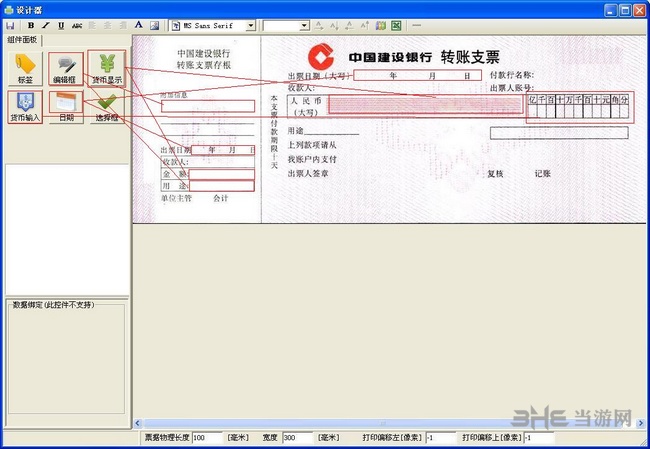Select the empty box below 出票人账号
Image resolution: width=650 pixels, height=449 pixels.
(x=559, y=133)
